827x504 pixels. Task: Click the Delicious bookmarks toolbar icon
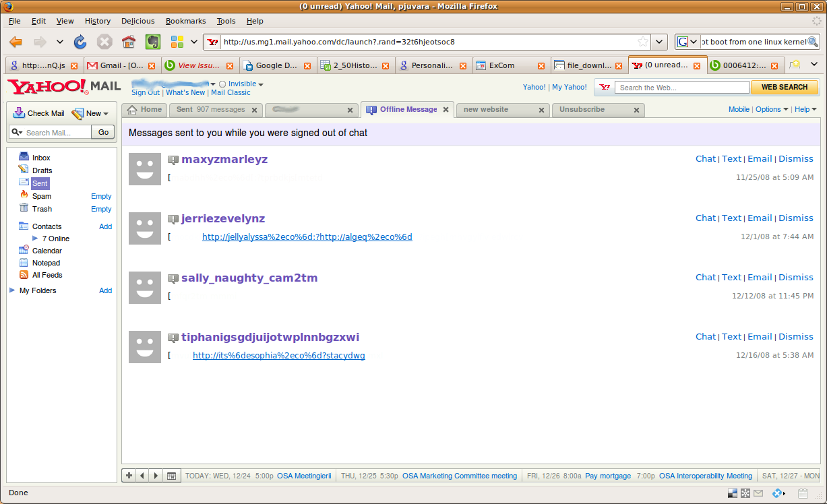click(x=177, y=42)
